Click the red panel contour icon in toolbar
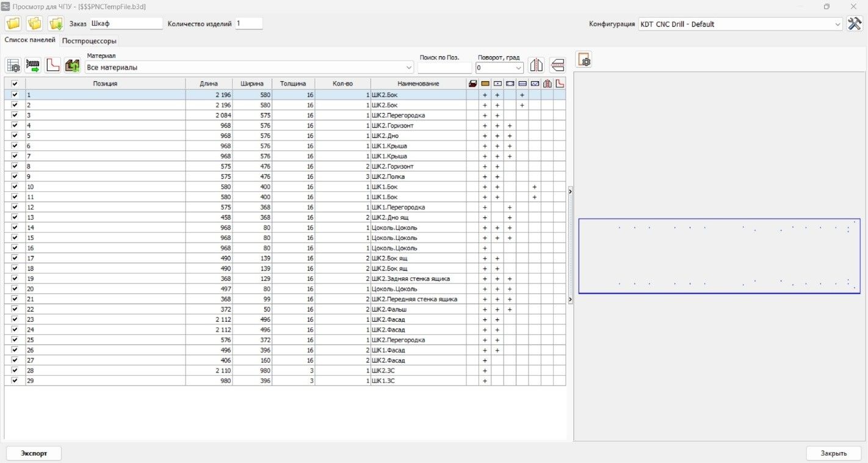The height and width of the screenshot is (463, 868). [53, 65]
